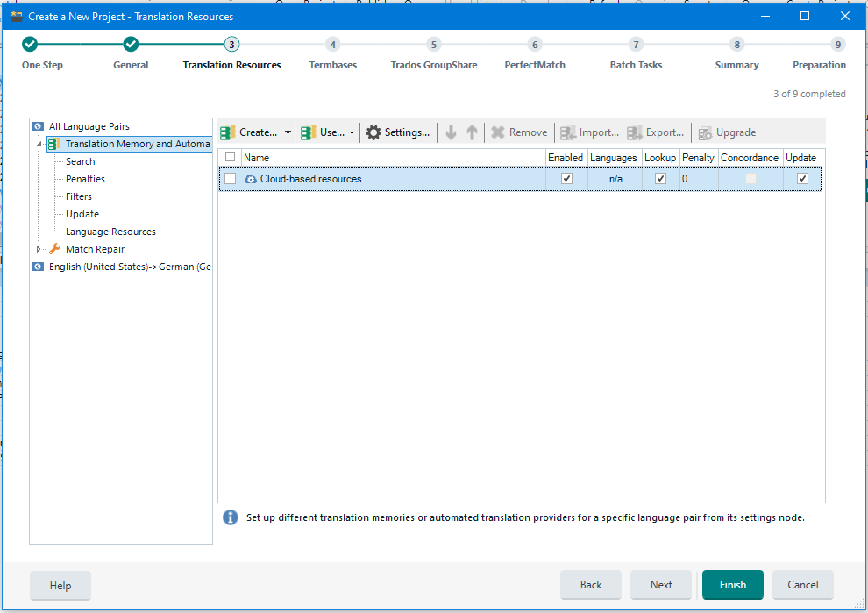This screenshot has width=868, height=613.
Task: Click the Import toolbar icon
Action: pyautogui.click(x=568, y=132)
